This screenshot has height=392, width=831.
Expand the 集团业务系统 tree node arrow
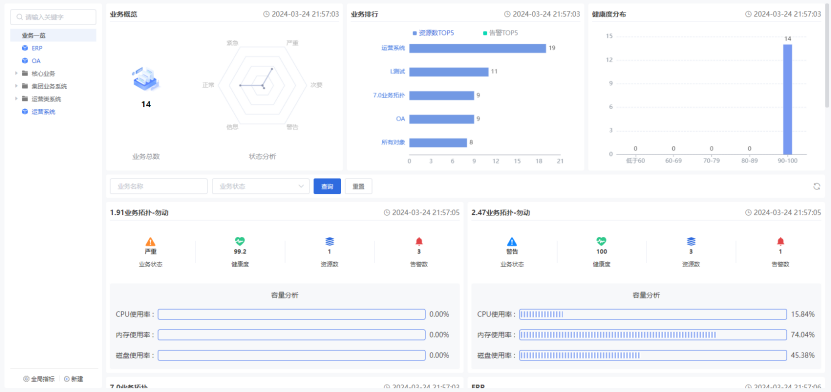[x=16, y=86]
